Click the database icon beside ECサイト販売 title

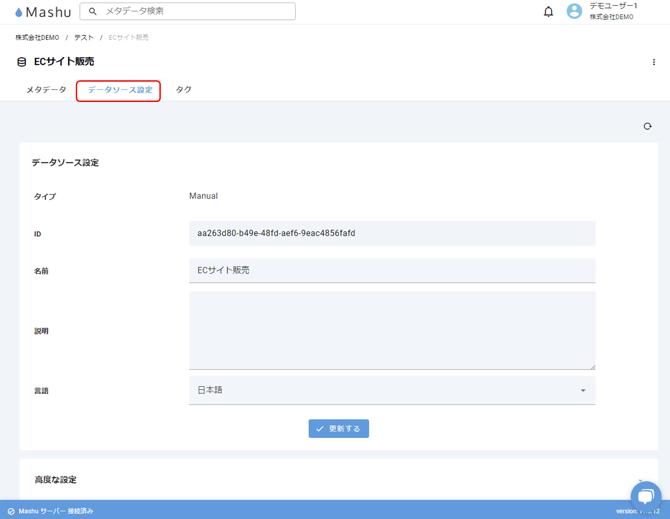tap(22, 62)
